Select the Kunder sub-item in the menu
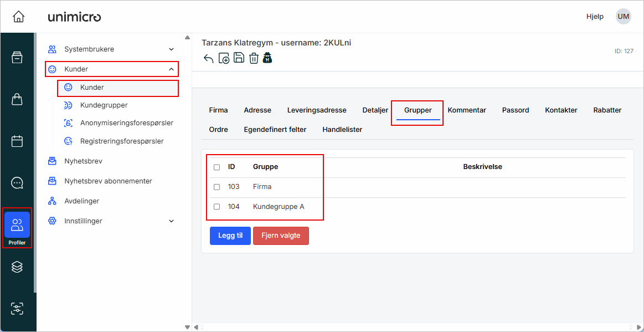This screenshot has height=332, width=644. pyautogui.click(x=118, y=88)
